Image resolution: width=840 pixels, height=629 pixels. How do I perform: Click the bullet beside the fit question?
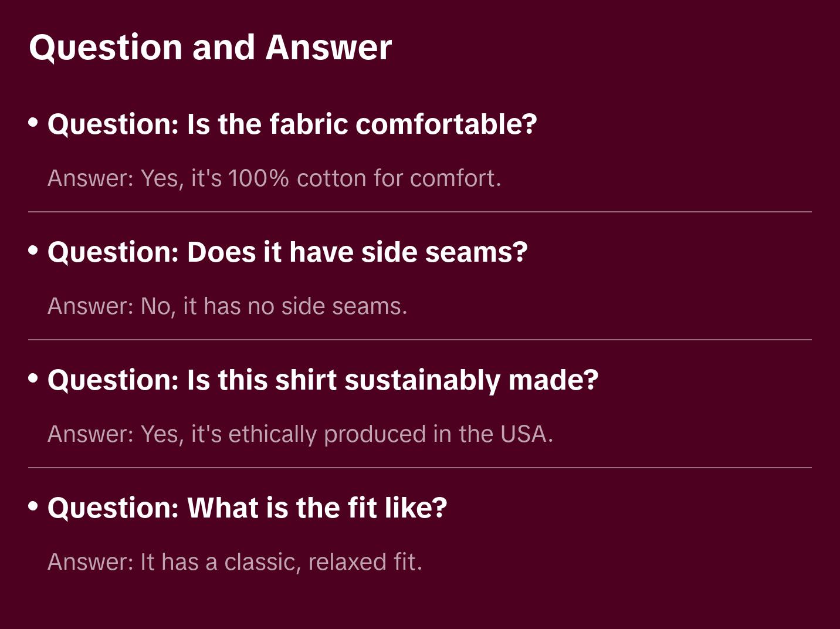pyautogui.click(x=33, y=506)
